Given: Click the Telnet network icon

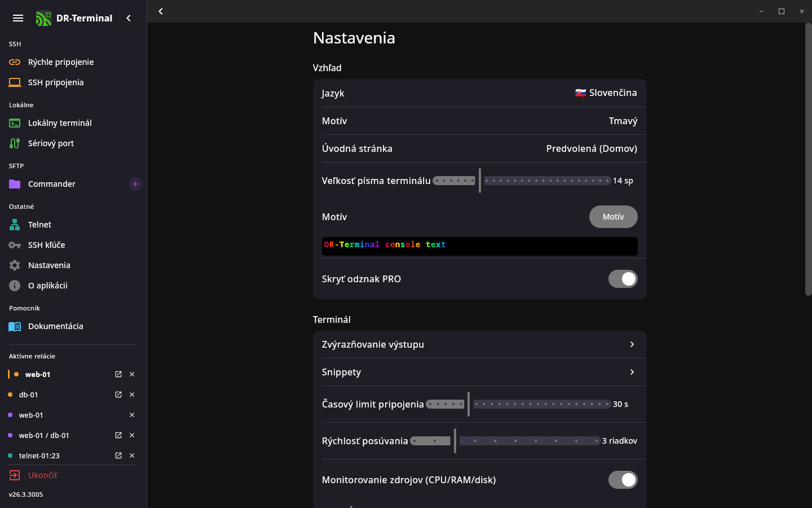Looking at the screenshot, I should click(15, 225).
